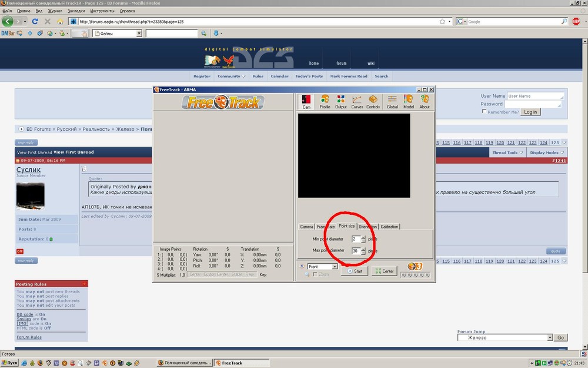Click the User Name input field
The height and width of the screenshot is (368, 588).
(536, 96)
